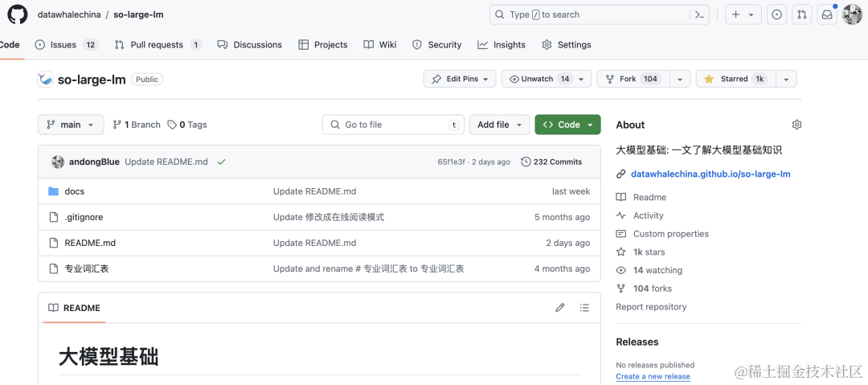Expand the create-new dropdown caret

[x=751, y=15]
